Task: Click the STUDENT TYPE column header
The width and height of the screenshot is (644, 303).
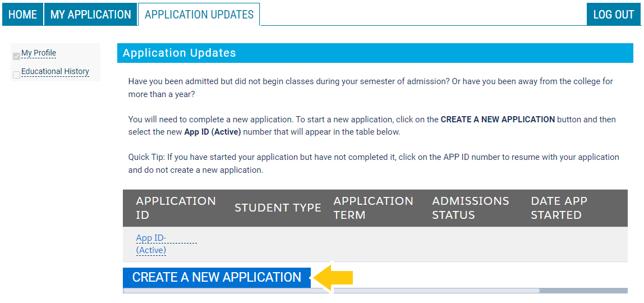Action: [x=278, y=208]
